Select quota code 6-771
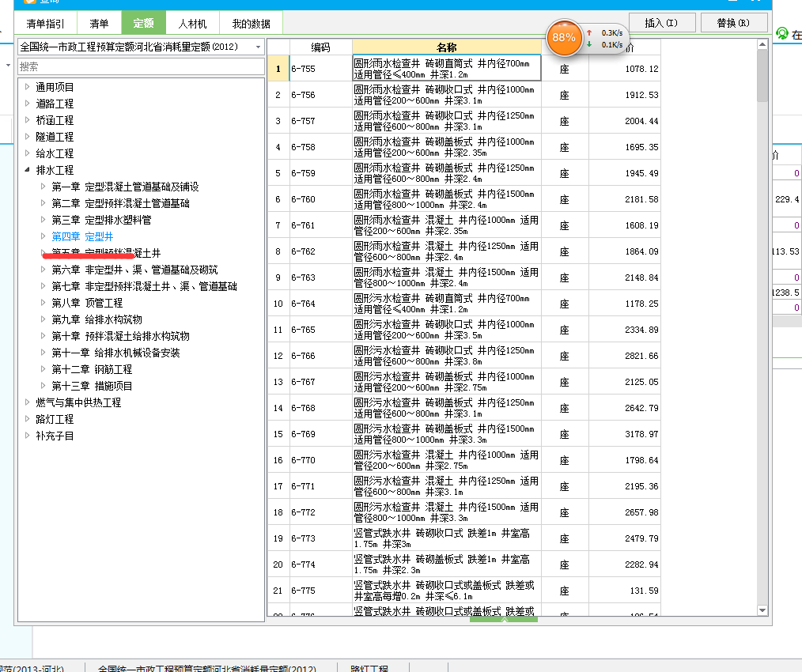The height and width of the screenshot is (672, 802). click(x=303, y=486)
